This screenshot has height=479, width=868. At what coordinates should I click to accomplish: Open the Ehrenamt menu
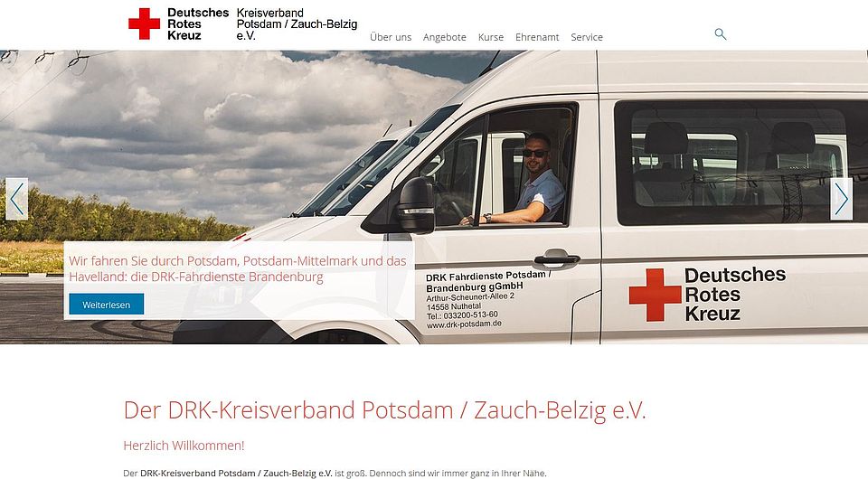coord(537,37)
